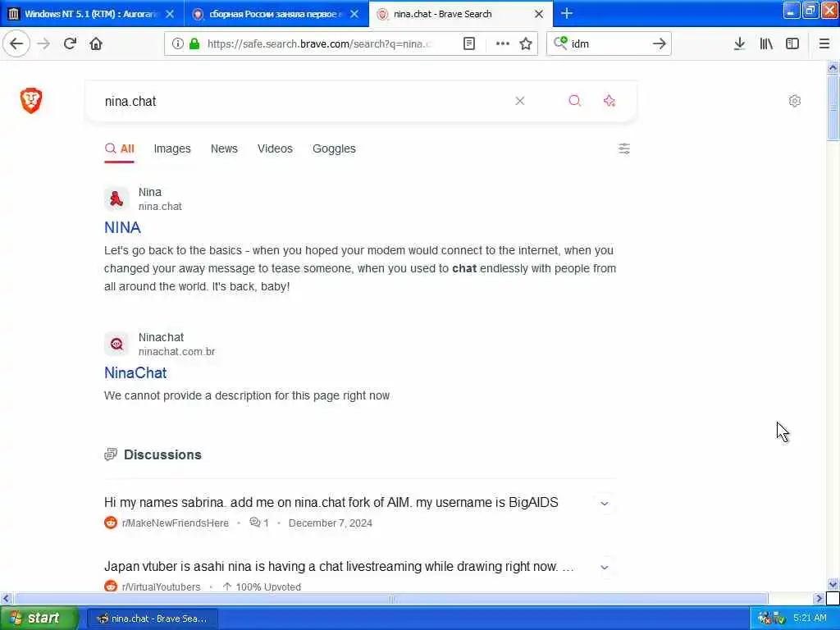Open the browser hamburger menu

pos(824,44)
